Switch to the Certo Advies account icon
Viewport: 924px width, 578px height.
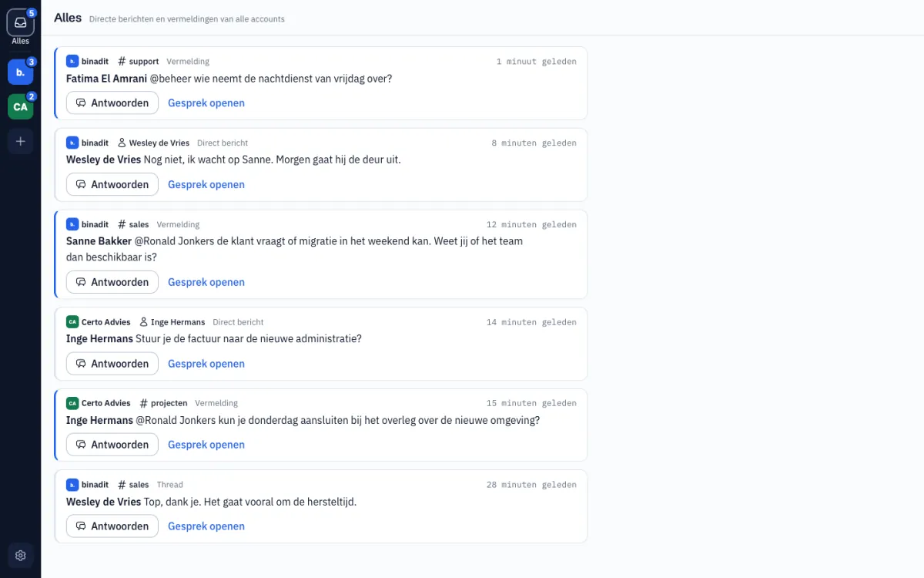(x=20, y=106)
